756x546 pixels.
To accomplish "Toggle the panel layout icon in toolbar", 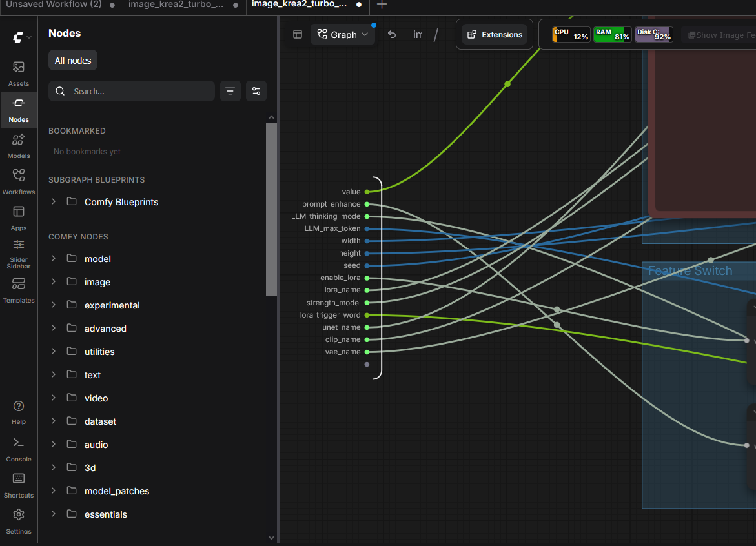I will [298, 34].
